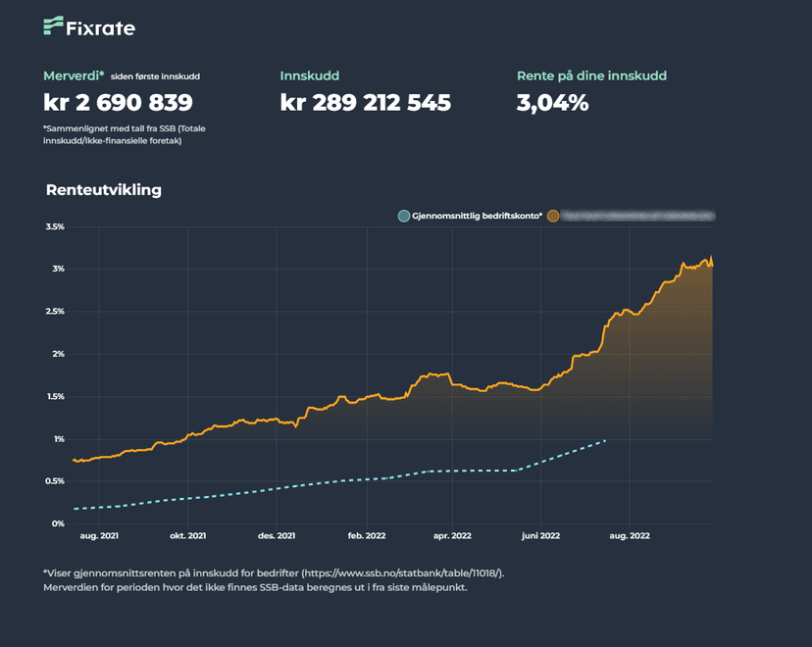Select the Innskudd heading
Viewport: 812px width, 647px height.
click(x=310, y=75)
